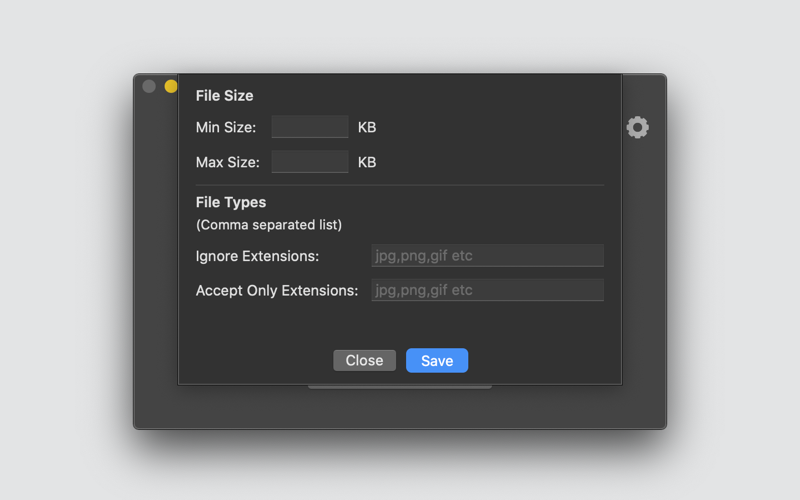Image resolution: width=800 pixels, height=500 pixels.
Task: Click the File Size heading
Action: tap(224, 96)
